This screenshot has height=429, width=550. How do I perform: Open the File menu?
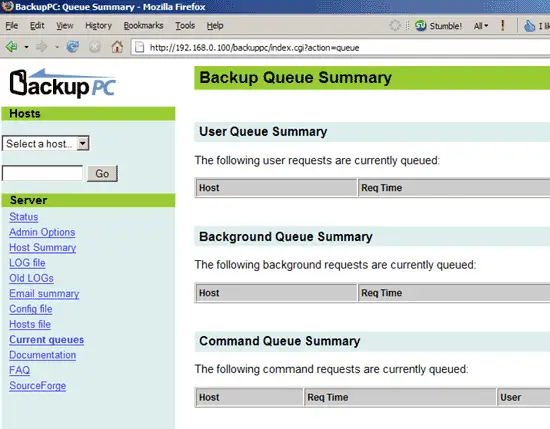pos(12,26)
